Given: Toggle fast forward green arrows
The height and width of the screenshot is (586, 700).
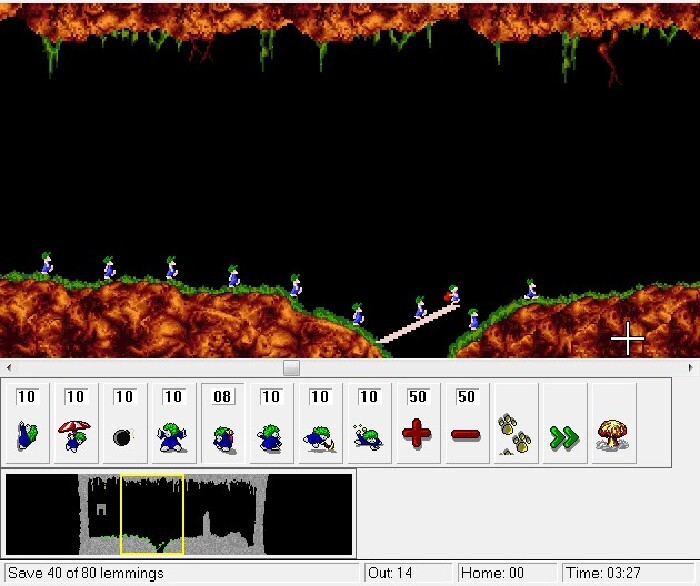Looking at the screenshot, I should click(x=564, y=424).
